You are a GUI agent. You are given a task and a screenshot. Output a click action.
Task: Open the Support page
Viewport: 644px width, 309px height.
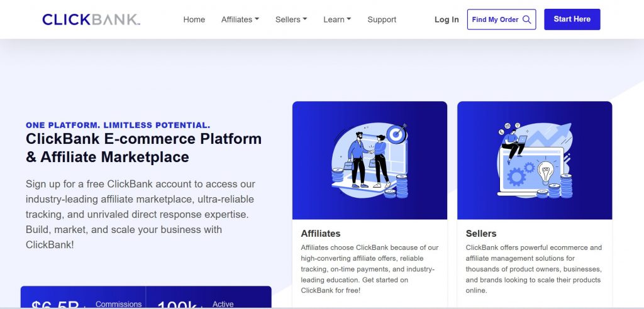(382, 19)
